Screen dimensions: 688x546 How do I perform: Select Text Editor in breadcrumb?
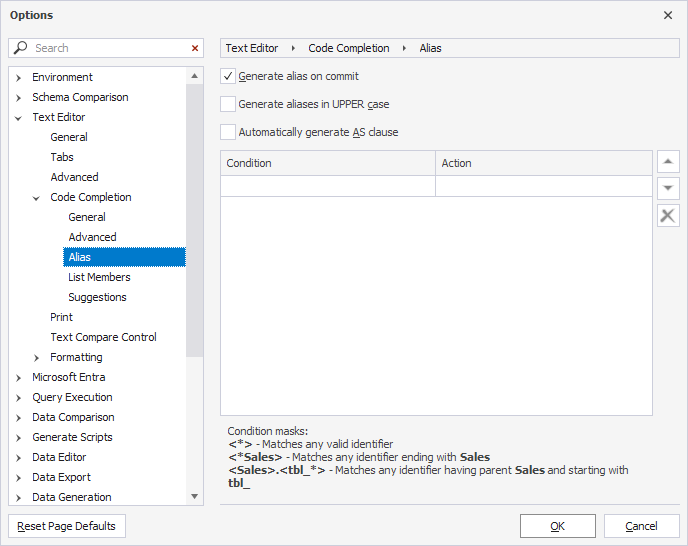coord(252,48)
